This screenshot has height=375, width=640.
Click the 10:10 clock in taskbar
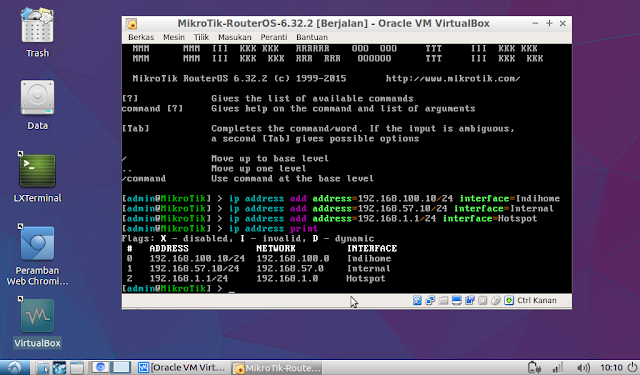tap(611, 368)
